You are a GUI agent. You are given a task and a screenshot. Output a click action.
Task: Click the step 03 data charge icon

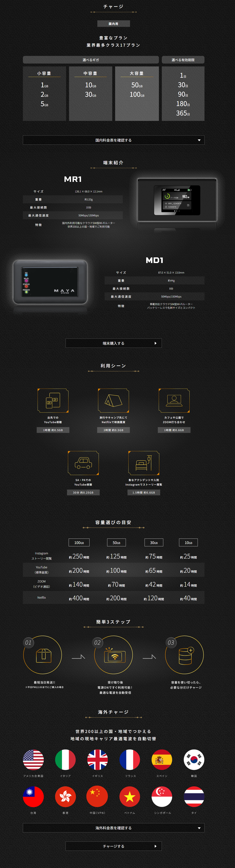click(x=185, y=655)
